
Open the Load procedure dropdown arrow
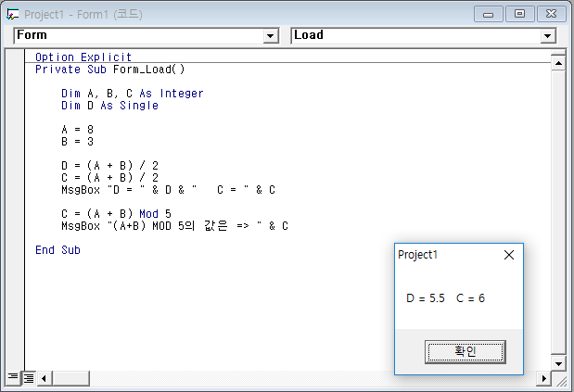[548, 36]
